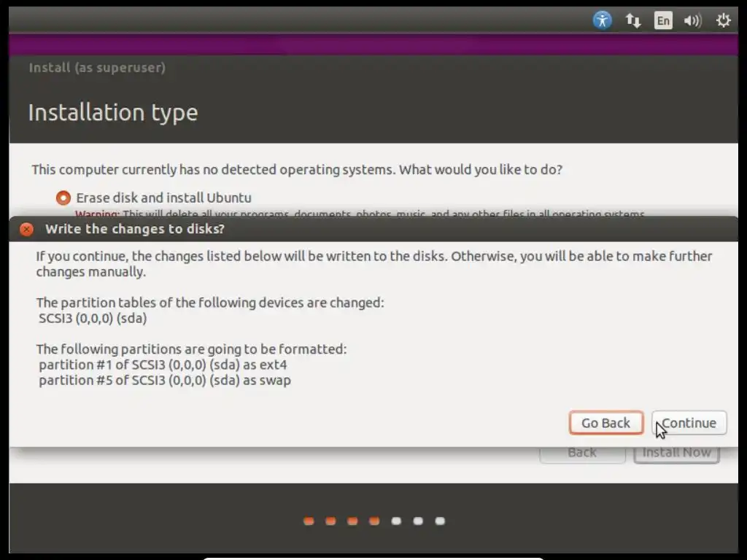Click the dimmed Install Now button
Image resolution: width=747 pixels, height=560 pixels.
click(676, 454)
